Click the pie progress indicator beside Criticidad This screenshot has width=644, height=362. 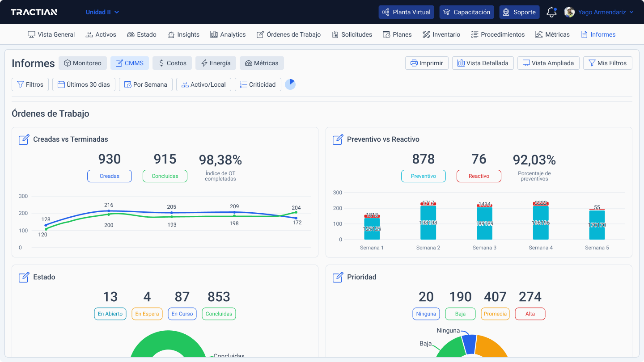pos(290,84)
